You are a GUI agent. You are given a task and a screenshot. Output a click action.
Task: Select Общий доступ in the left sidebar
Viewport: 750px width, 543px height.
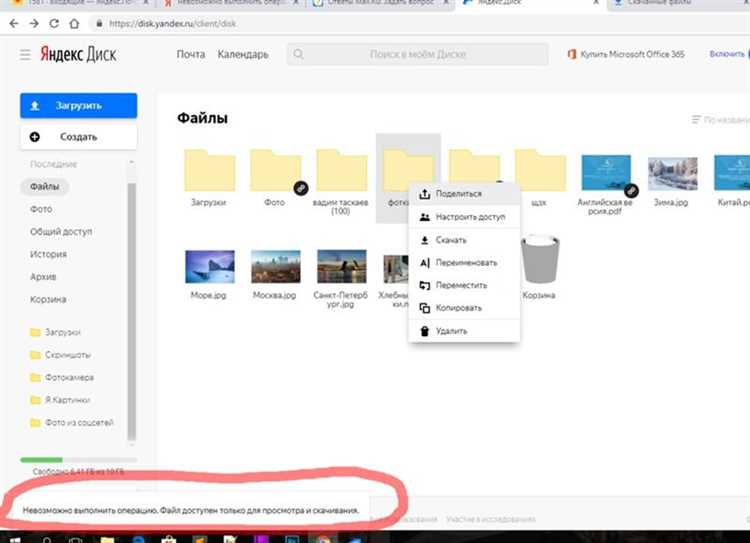point(61,231)
